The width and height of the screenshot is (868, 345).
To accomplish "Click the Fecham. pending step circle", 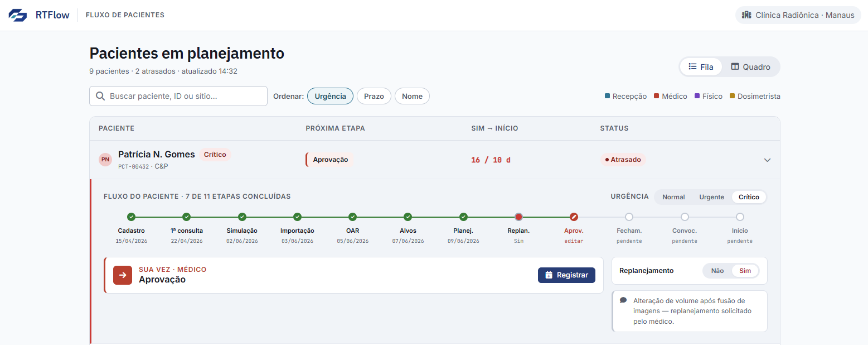I will 629,217.
